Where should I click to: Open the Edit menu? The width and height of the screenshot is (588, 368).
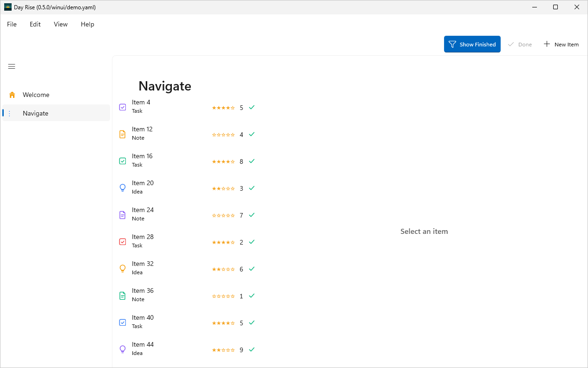(x=35, y=24)
